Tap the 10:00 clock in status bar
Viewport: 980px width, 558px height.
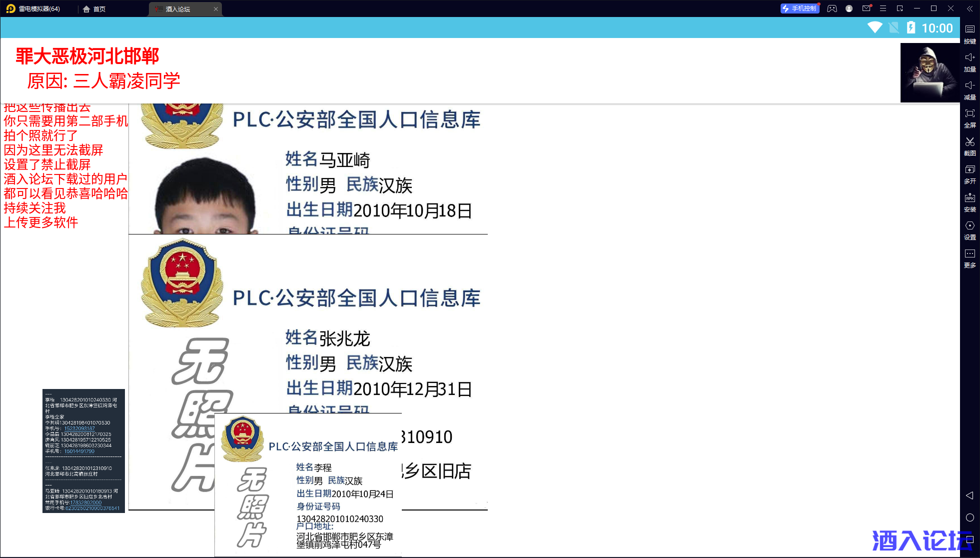[x=937, y=28]
